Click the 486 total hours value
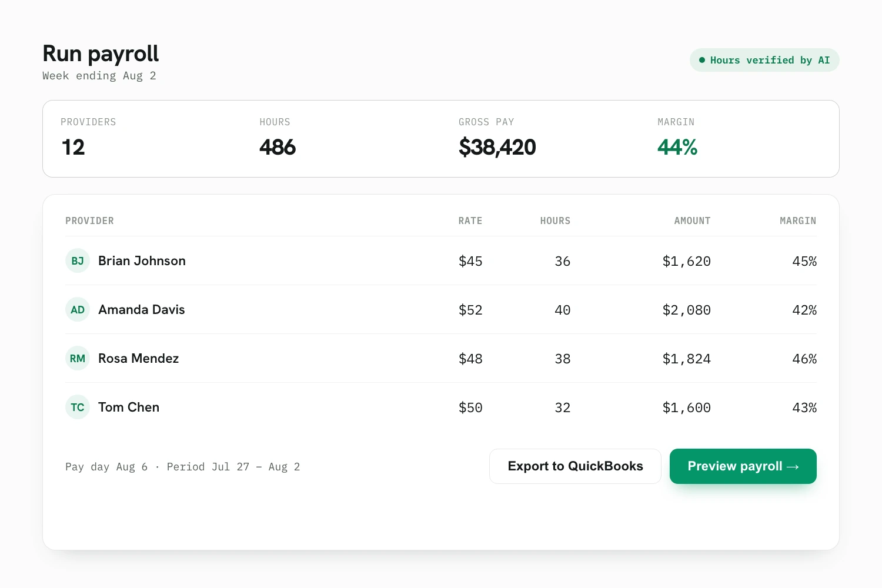The height and width of the screenshot is (588, 882). (x=278, y=147)
